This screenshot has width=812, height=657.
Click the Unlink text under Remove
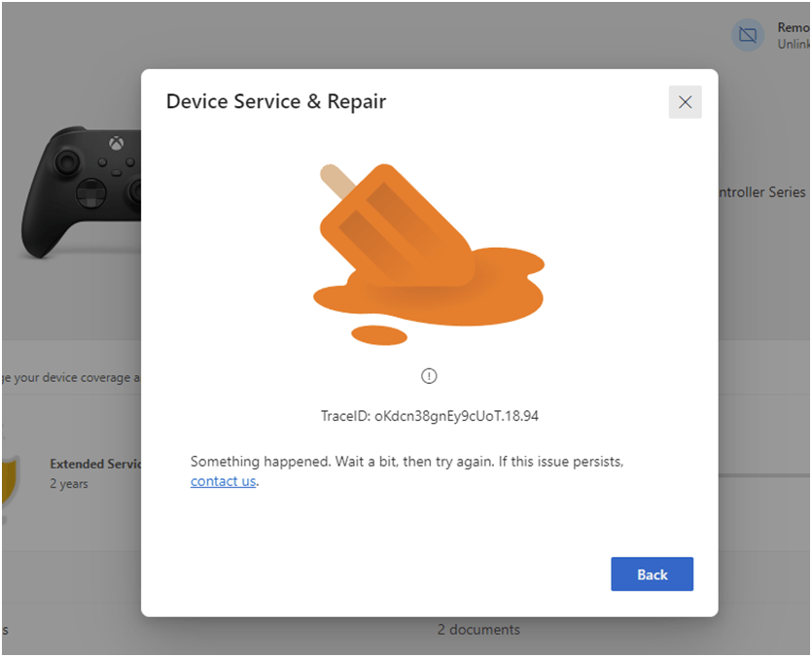794,44
